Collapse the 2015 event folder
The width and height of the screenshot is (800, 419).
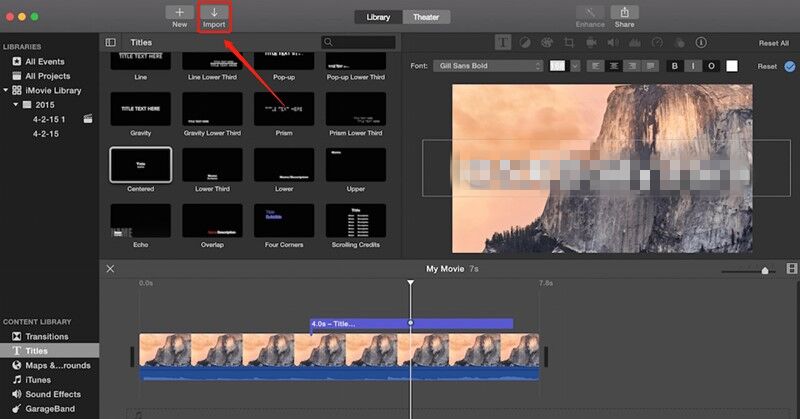point(16,104)
